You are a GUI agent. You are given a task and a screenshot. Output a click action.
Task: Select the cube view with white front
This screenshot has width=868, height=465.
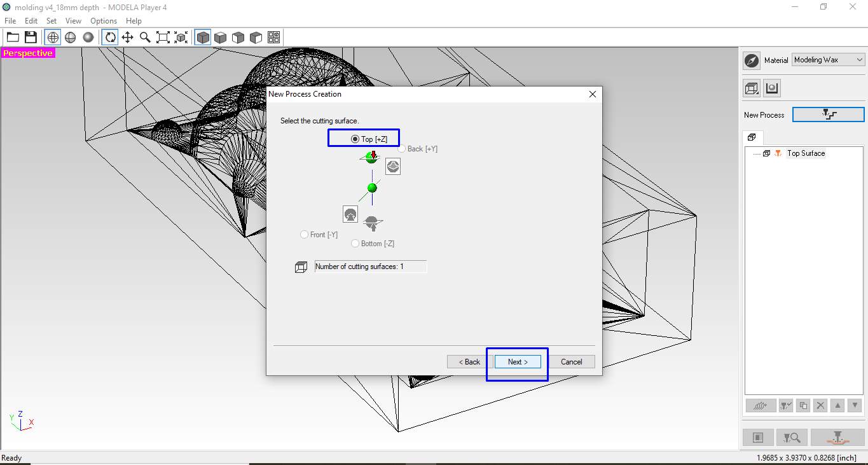pyautogui.click(x=238, y=38)
